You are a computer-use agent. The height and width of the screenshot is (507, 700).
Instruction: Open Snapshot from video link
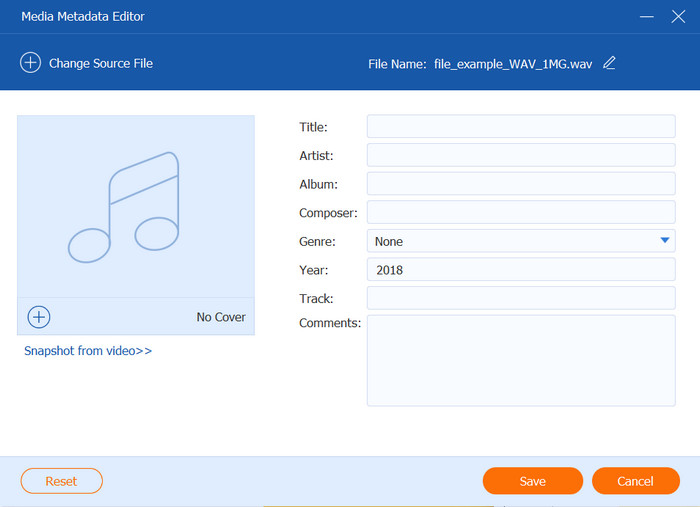[x=88, y=351]
